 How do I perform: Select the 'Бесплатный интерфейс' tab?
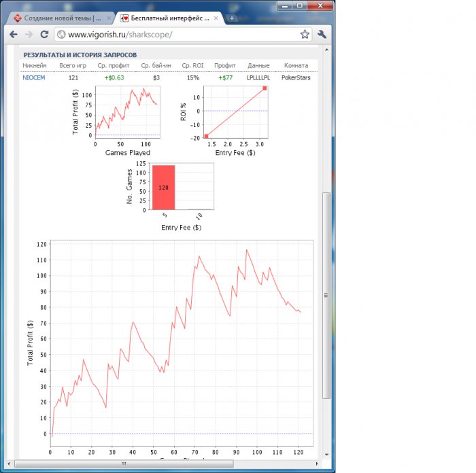click(169, 18)
